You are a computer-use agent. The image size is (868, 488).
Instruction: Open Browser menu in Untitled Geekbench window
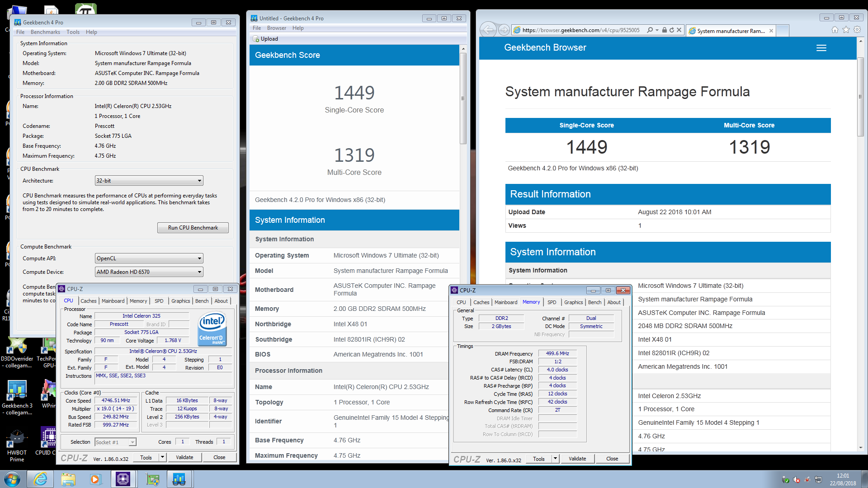(x=276, y=28)
